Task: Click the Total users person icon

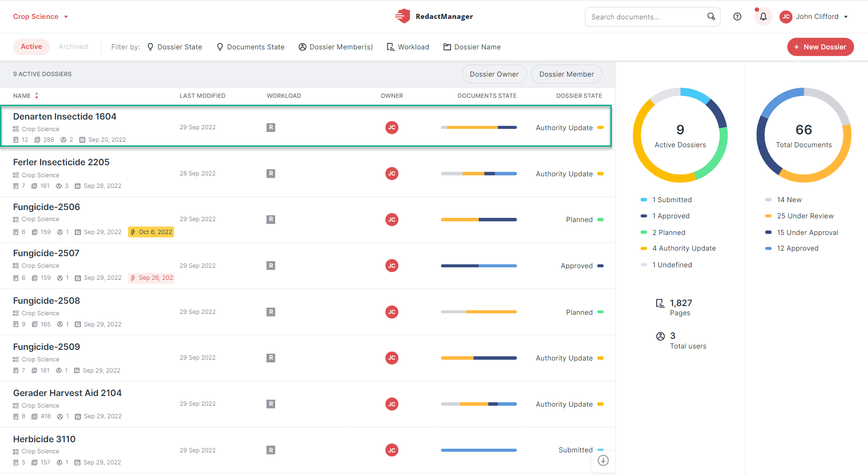Action: tap(661, 336)
